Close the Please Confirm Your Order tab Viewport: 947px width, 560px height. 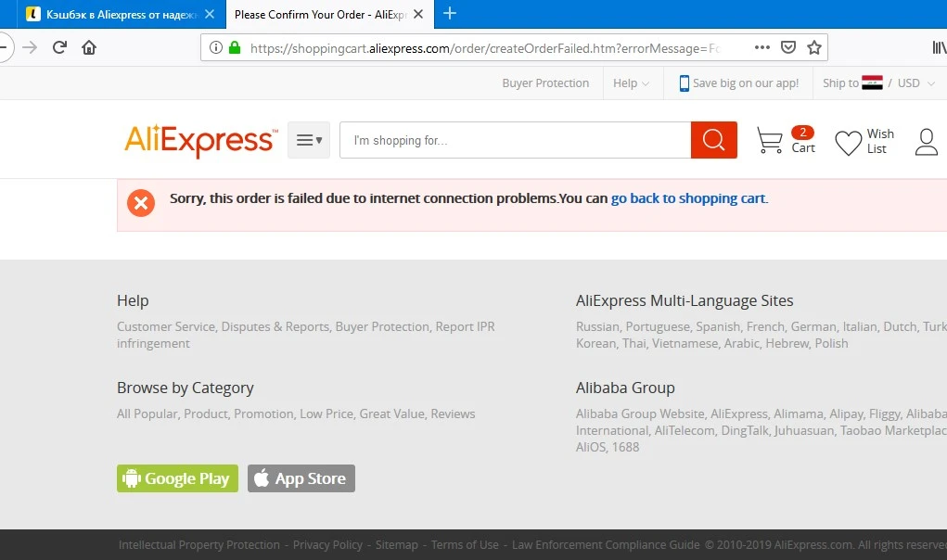click(x=418, y=14)
